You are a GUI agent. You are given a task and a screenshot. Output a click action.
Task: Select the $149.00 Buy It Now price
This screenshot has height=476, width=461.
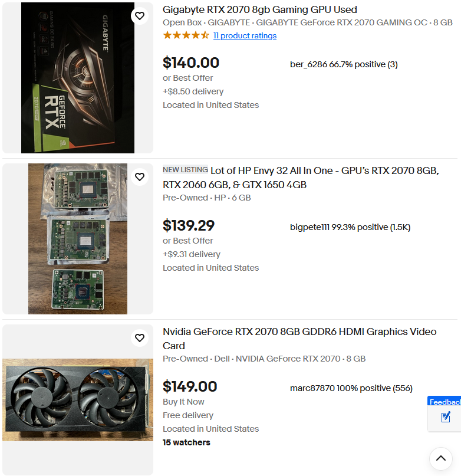point(190,386)
